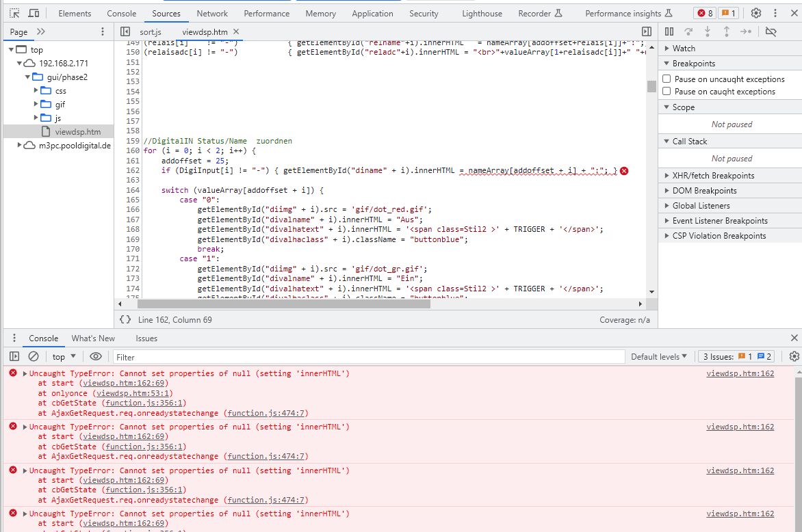Screen dimensions: 802x532
Task: Clear the console with the ban icon
Action: coord(34,356)
